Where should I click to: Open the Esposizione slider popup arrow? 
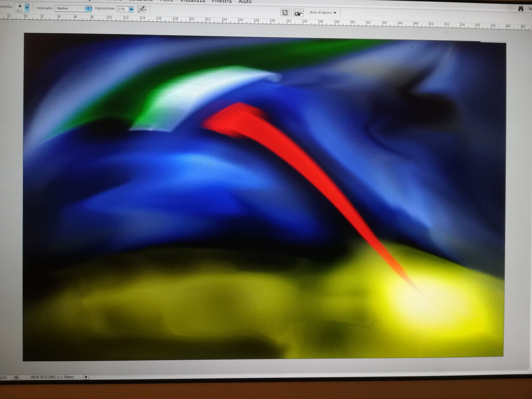tap(131, 9)
